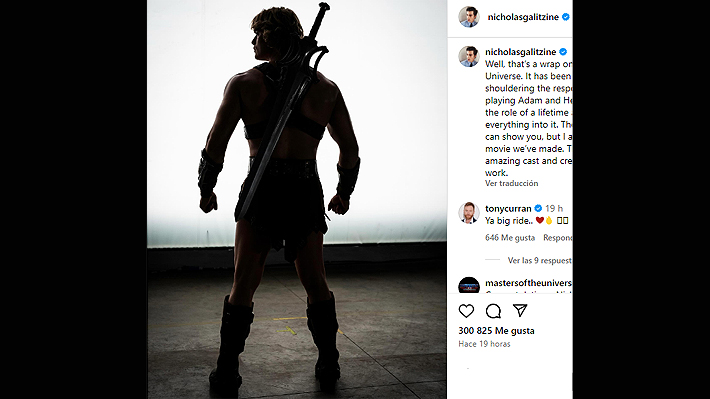Click verified badge beside header nicholasgalitzine

tap(566, 17)
